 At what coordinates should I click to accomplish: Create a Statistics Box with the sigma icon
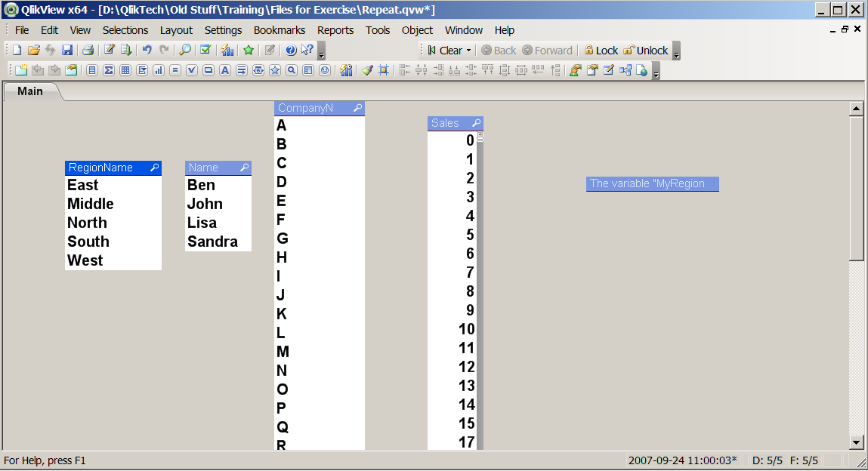point(109,70)
